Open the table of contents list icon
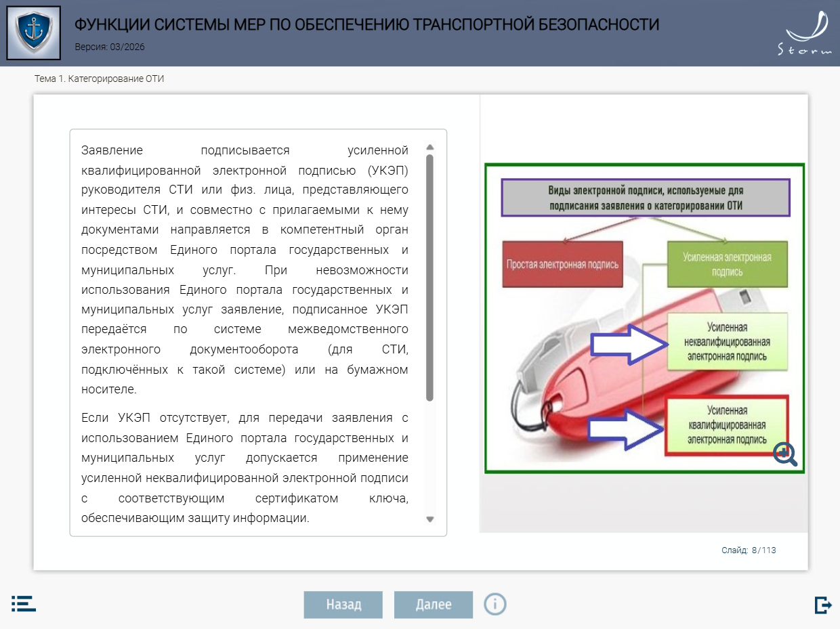 coord(23,604)
